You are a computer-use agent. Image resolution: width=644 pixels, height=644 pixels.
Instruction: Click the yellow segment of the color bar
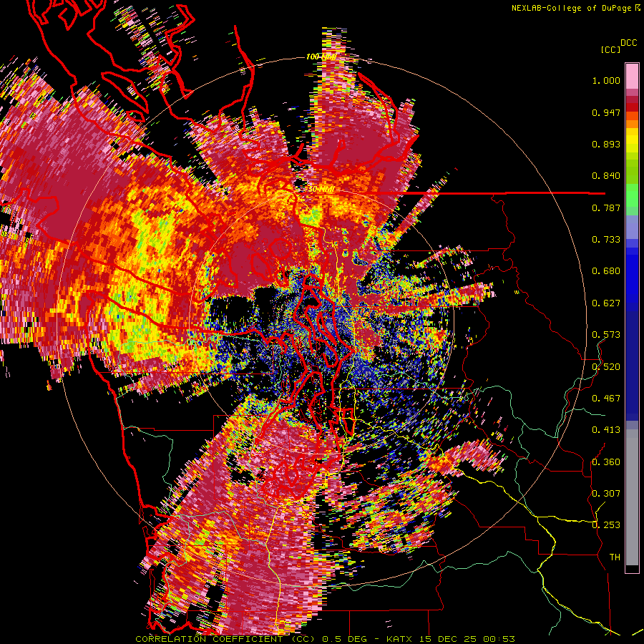(x=632, y=141)
